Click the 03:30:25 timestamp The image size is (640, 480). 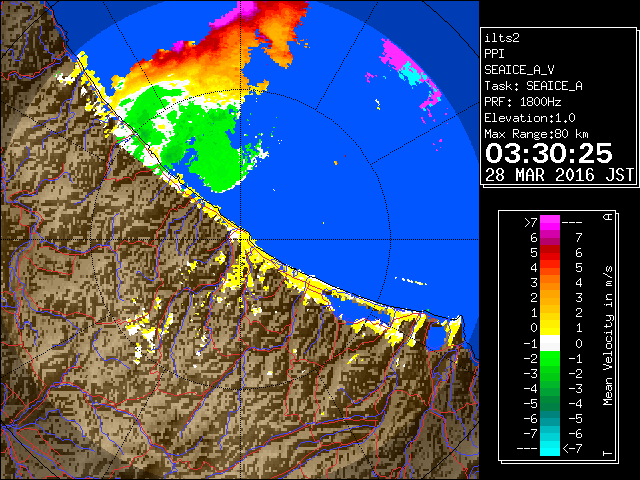tap(549, 153)
